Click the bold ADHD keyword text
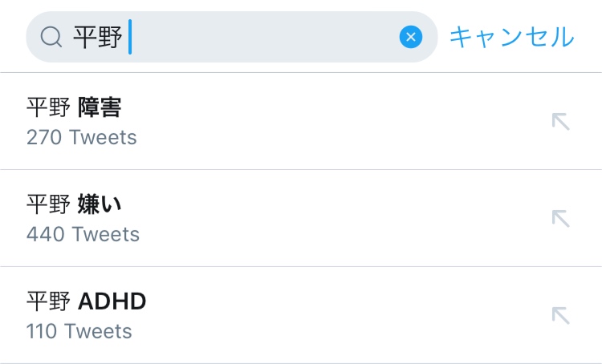The width and height of the screenshot is (602, 364). click(112, 301)
